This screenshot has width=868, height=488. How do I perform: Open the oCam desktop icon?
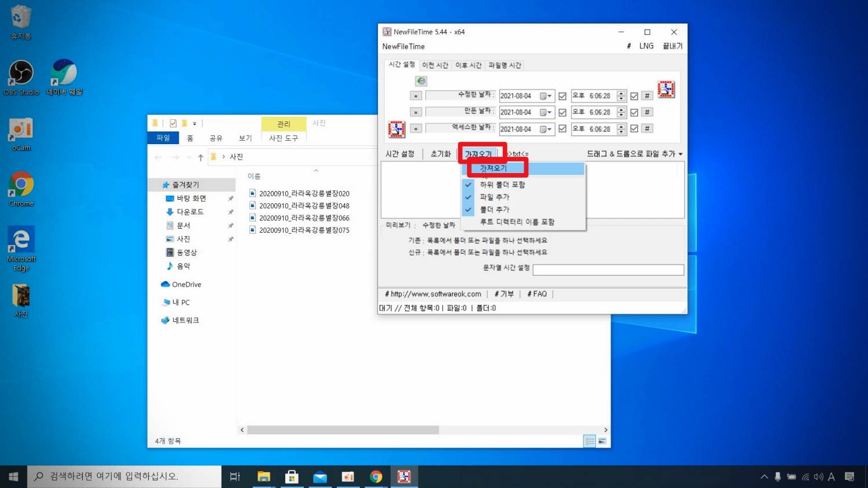pyautogui.click(x=21, y=134)
